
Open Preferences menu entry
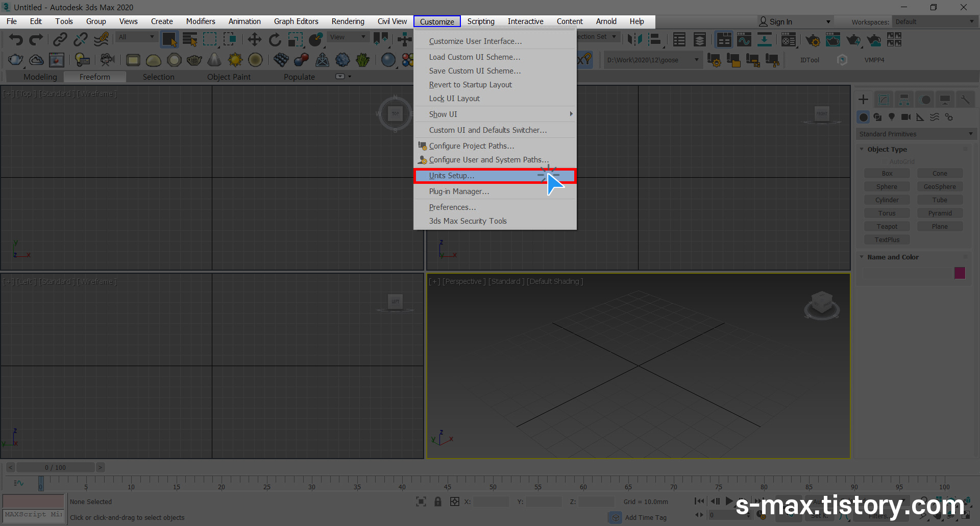tap(495, 207)
